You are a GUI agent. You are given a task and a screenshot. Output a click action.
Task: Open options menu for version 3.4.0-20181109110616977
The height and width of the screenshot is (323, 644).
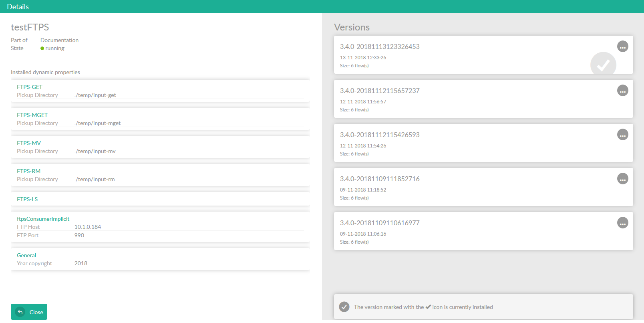(x=622, y=223)
